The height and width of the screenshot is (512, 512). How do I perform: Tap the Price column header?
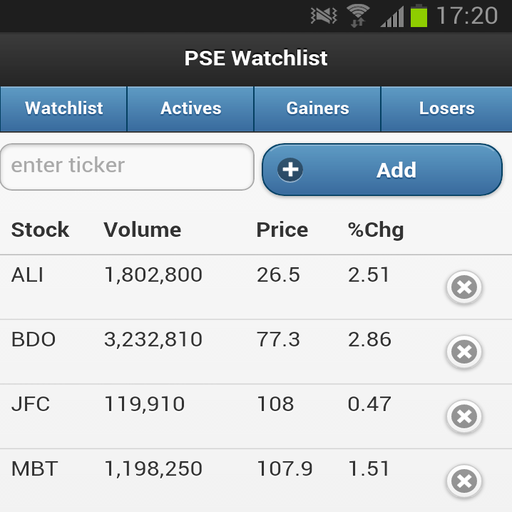pos(282,230)
